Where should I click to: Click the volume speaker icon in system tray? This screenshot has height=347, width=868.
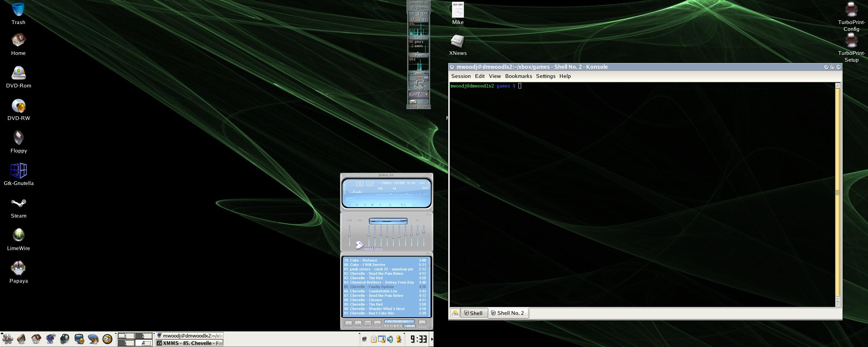[390, 339]
